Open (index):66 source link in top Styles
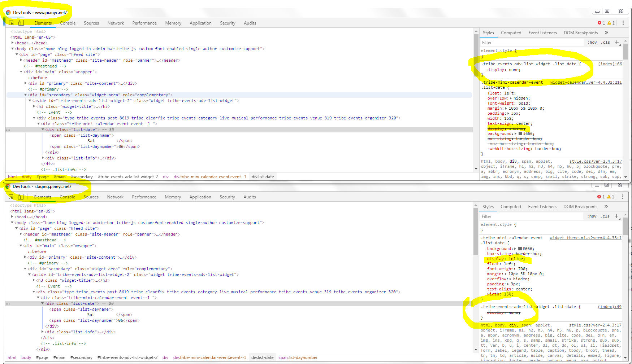 (610, 64)
